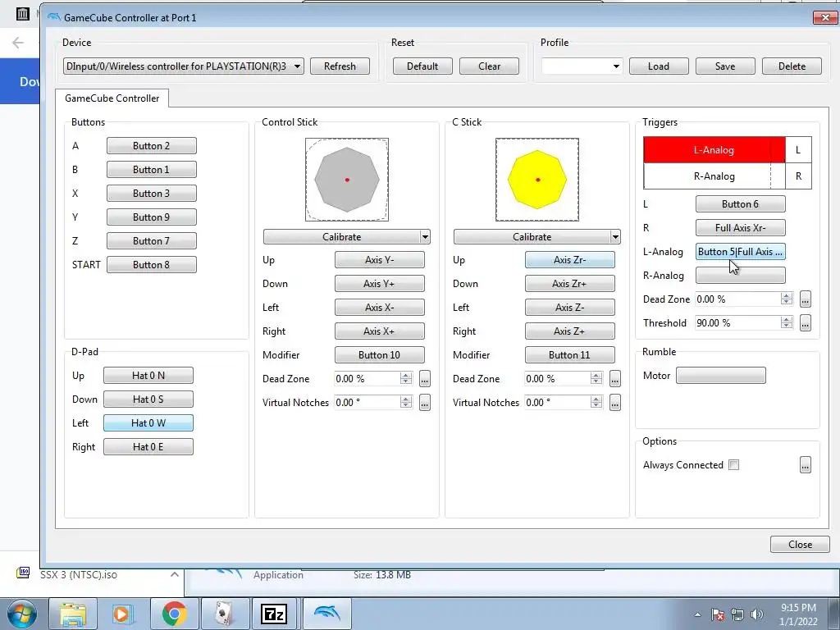Screen dimensions: 840x630
Task: Click yellow C Stick octagon preview
Action: 537,180
